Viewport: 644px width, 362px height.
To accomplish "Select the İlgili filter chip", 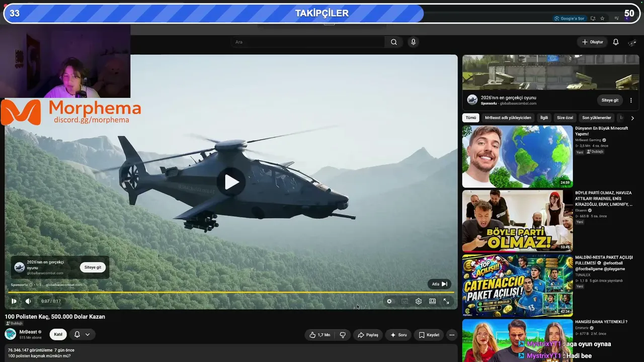I will [x=544, y=118].
